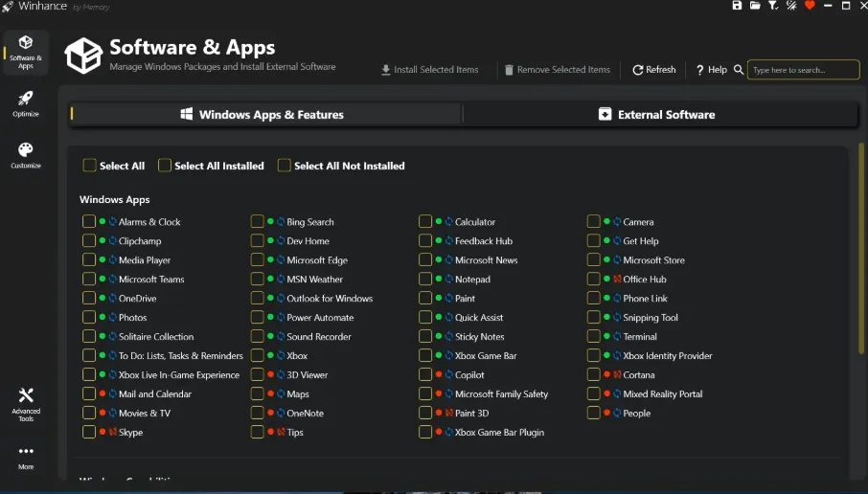The image size is (868, 494).
Task: Select the Windows Apps & Features tab
Action: [264, 115]
